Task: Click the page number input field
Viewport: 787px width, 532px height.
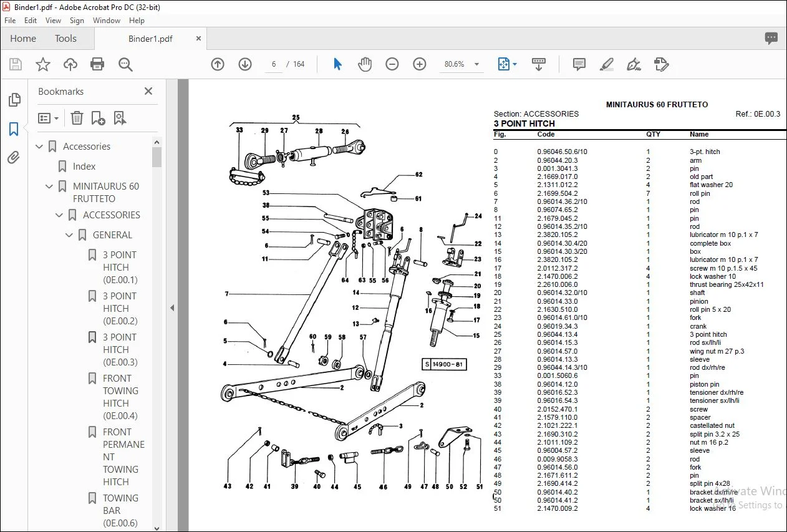Action: click(274, 64)
